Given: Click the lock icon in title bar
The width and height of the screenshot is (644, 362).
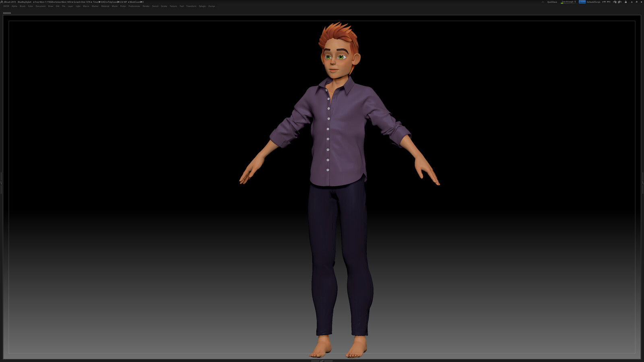Looking at the screenshot, I should point(625,2).
